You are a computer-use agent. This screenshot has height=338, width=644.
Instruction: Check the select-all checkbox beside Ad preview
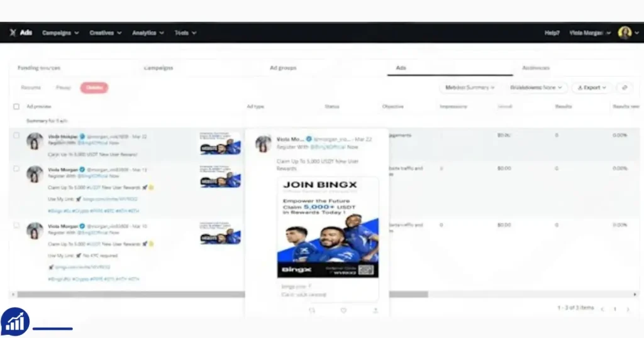pyautogui.click(x=16, y=106)
